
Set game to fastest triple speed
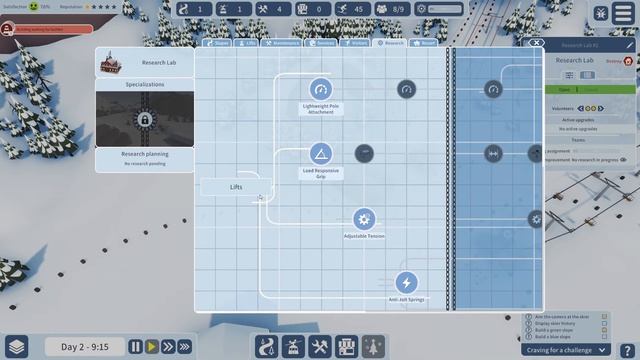[184, 347]
